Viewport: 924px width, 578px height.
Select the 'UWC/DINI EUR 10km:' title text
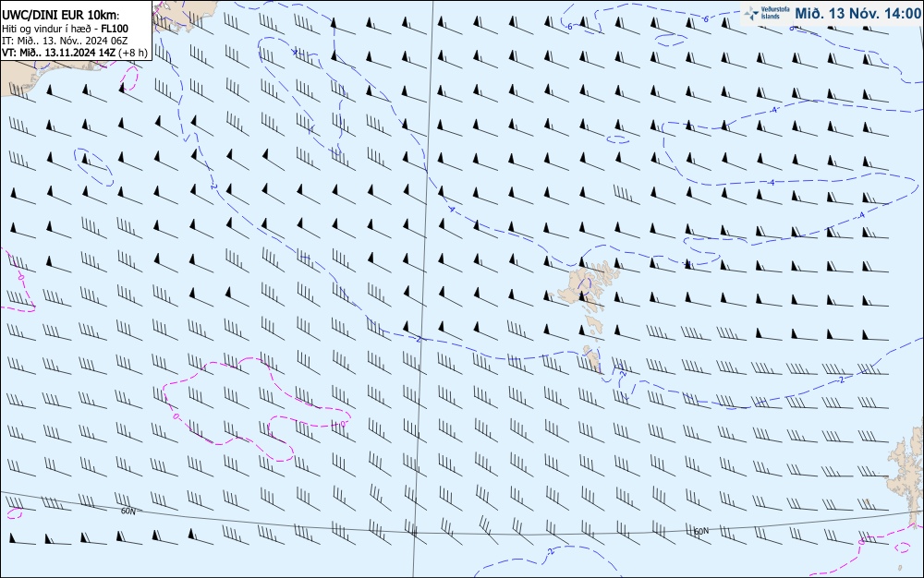pyautogui.click(x=61, y=16)
